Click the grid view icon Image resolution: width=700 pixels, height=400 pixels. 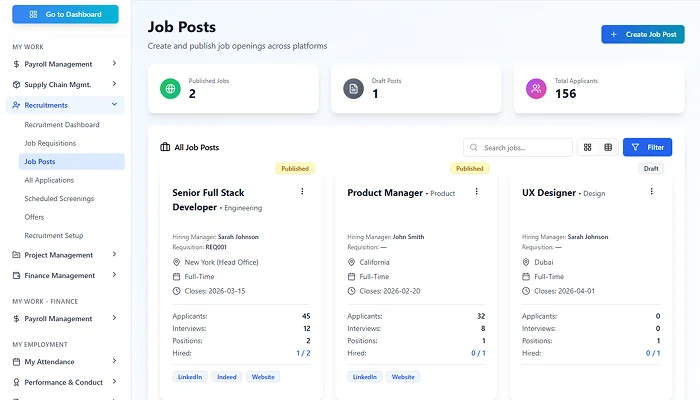click(x=587, y=147)
